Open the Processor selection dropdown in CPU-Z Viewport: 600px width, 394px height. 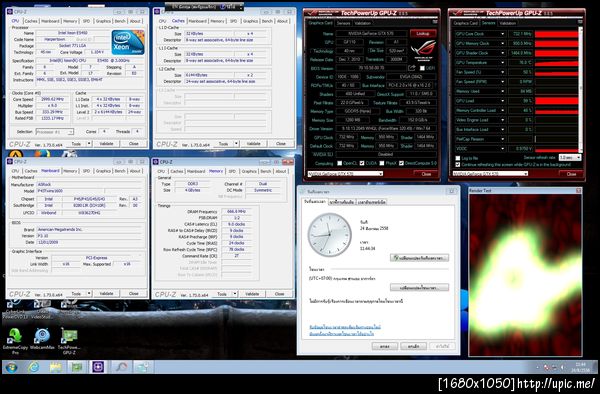[55, 132]
